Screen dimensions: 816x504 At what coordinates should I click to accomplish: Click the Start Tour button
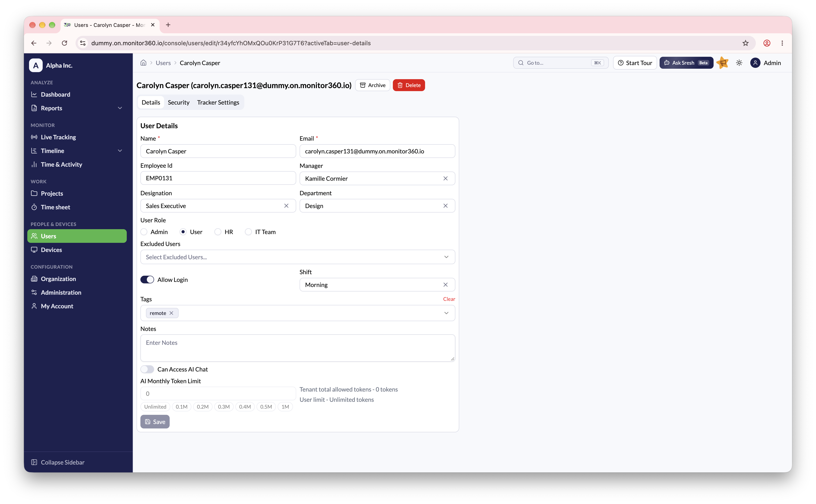635,63
